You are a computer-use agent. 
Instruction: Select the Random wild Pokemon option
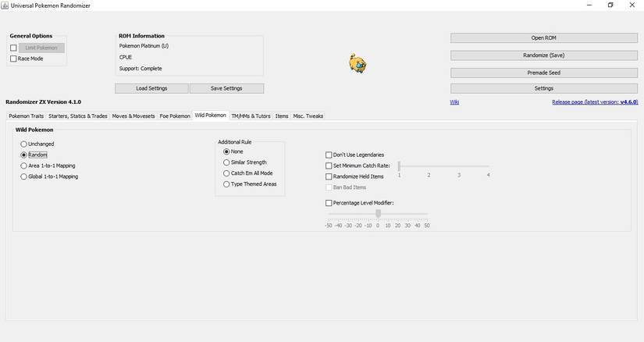coord(24,155)
